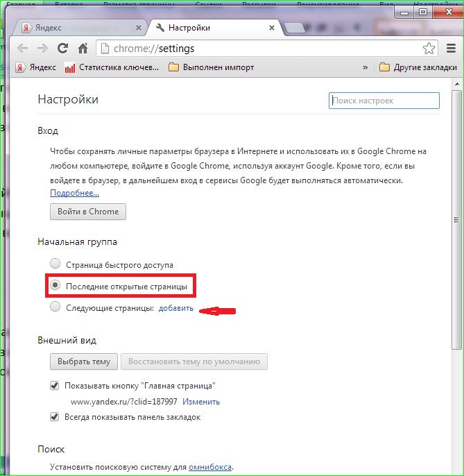Close the Яндекс tab
The height and width of the screenshot is (476, 464).
pos(139,28)
